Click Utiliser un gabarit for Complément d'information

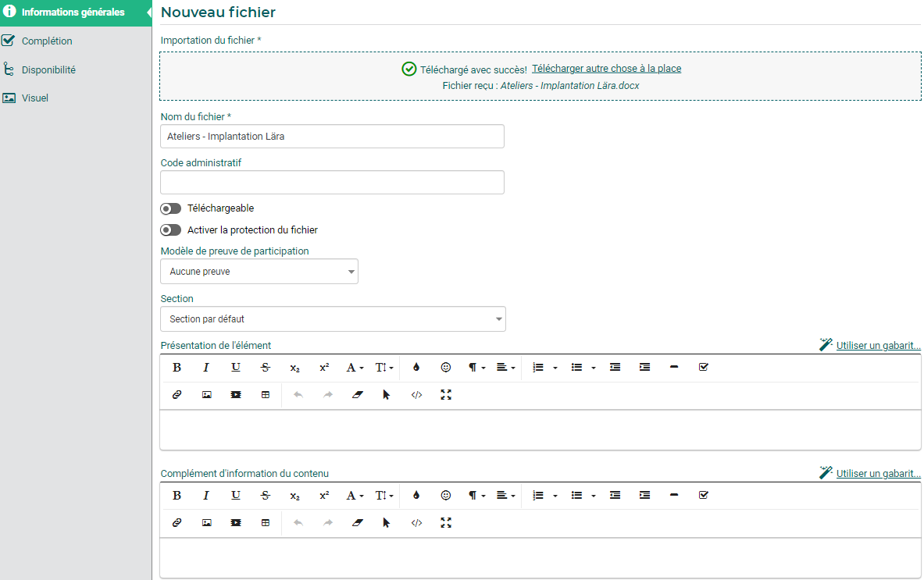(878, 473)
